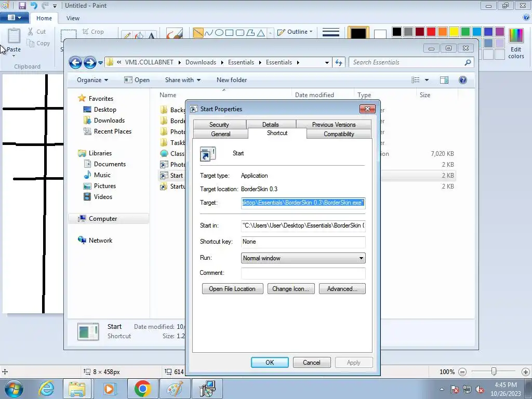Click the Open File Location button

click(232, 289)
